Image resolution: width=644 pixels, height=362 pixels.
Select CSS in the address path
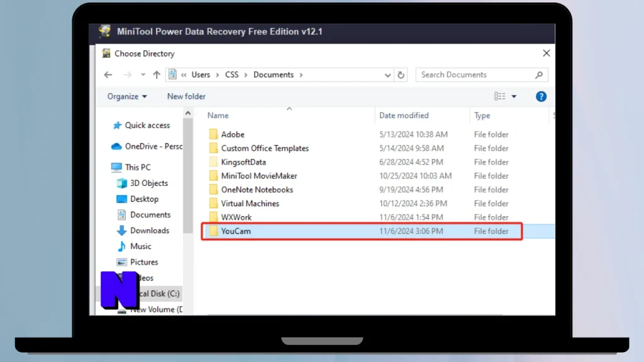click(231, 75)
